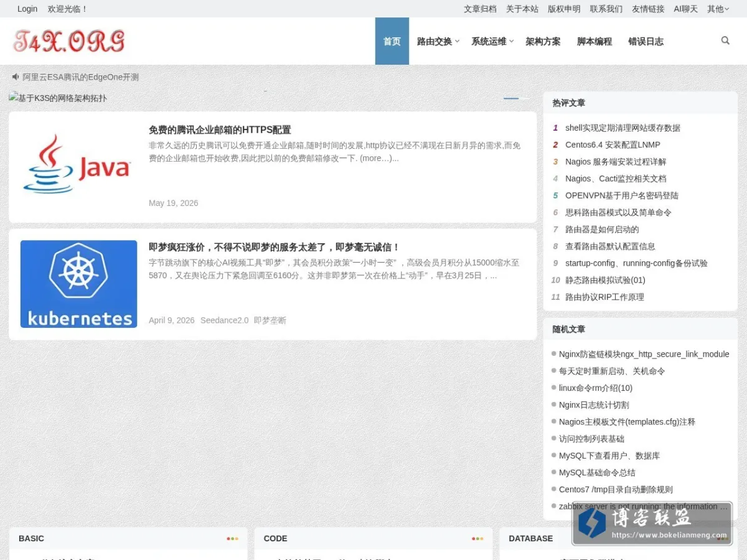Screen dimensions: 747x560
Task: Open 路由器是如何启动的
Action: [602, 229]
